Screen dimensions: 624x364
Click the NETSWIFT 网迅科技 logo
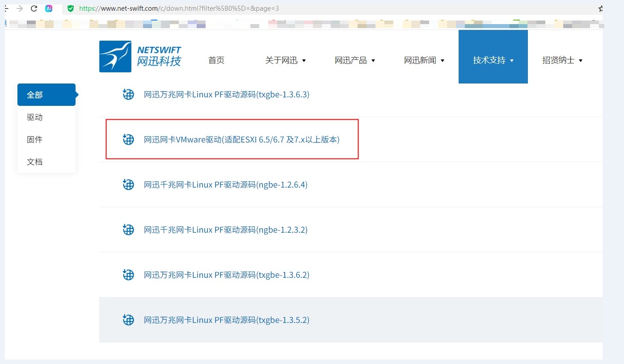coord(140,56)
